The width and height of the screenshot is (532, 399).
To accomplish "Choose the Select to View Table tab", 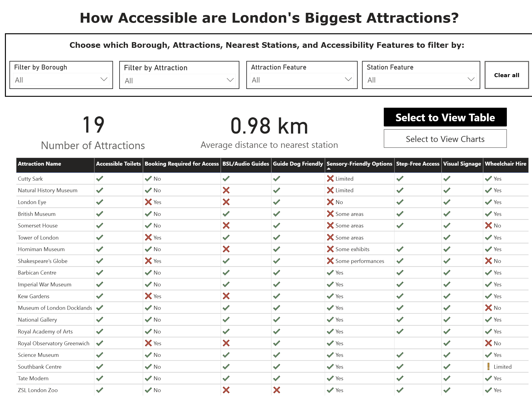I will [x=445, y=118].
